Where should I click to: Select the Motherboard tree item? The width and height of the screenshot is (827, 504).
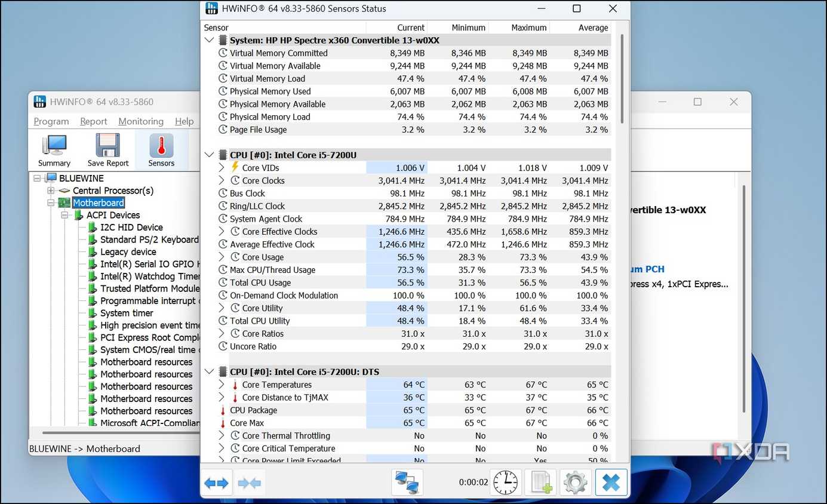(x=99, y=203)
